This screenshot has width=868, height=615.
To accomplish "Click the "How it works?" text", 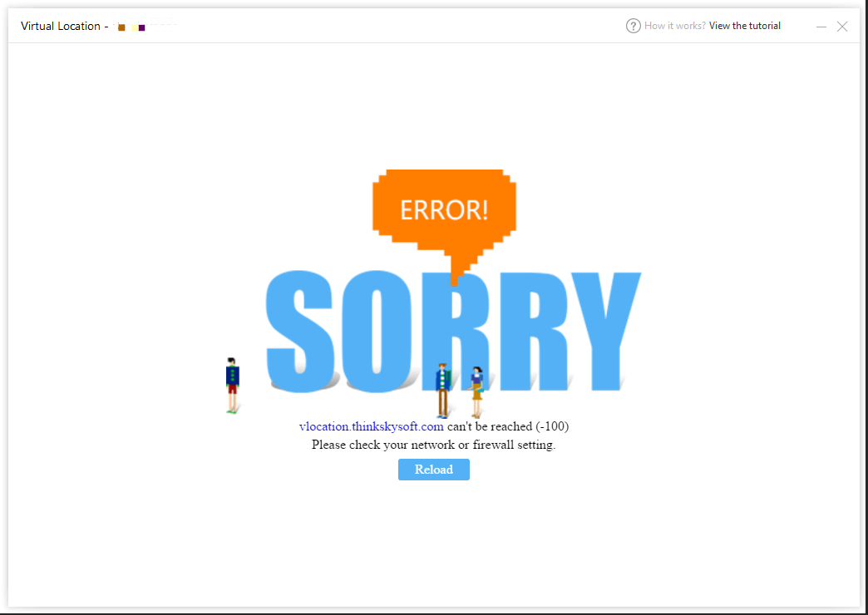I will [674, 26].
